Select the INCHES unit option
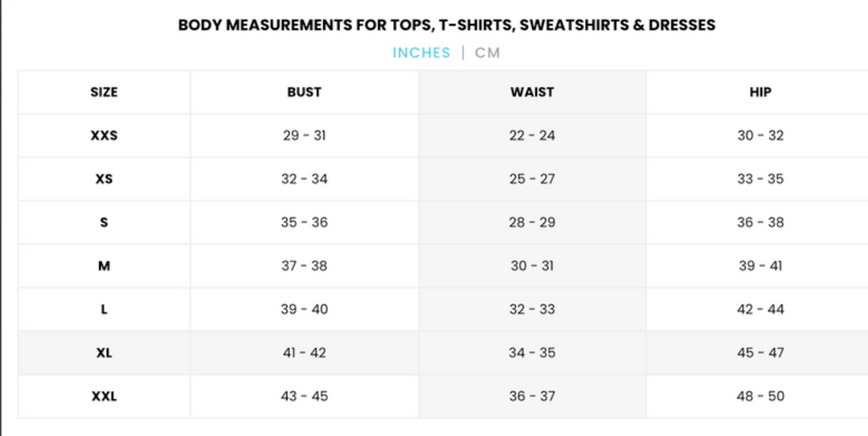Screen dimensions: 868x436 [421, 53]
